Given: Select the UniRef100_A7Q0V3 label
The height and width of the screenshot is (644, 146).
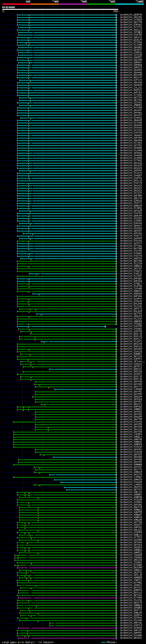Looking at the screenshot, I should (x=131, y=364).
